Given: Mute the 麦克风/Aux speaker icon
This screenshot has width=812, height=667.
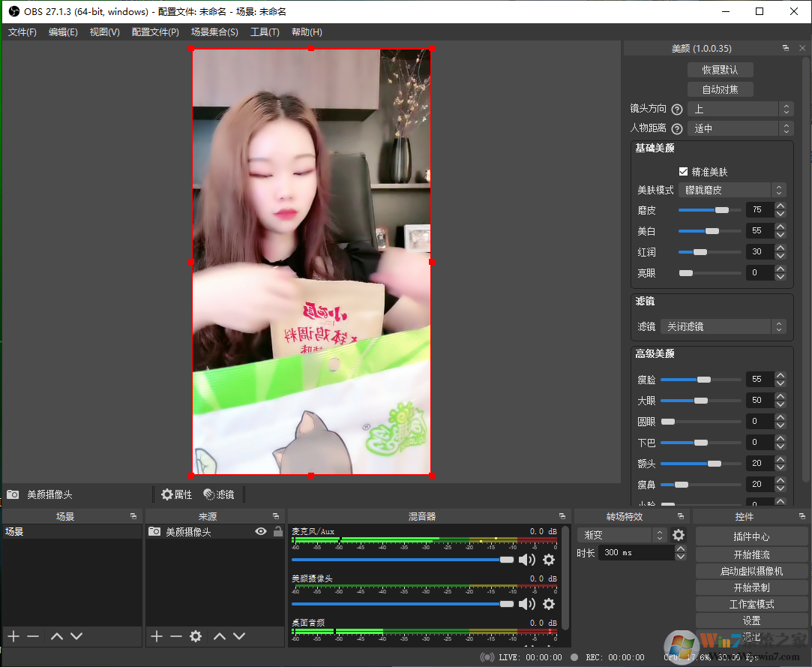Looking at the screenshot, I should 527,560.
